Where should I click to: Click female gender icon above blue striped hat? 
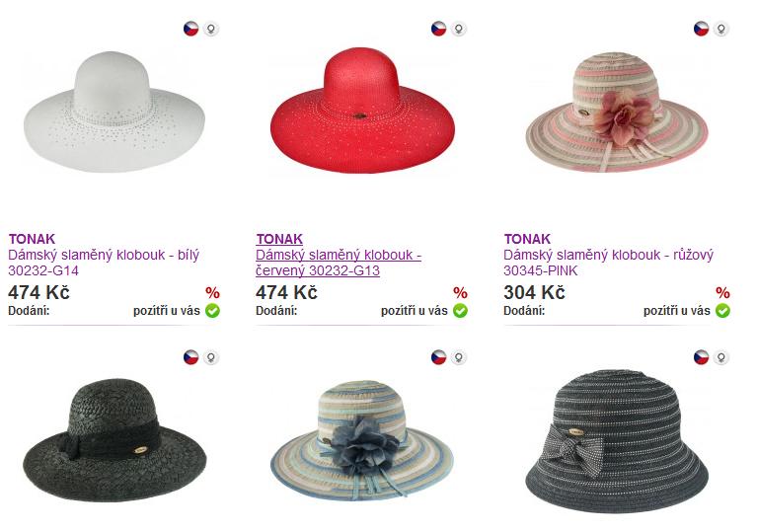459,357
